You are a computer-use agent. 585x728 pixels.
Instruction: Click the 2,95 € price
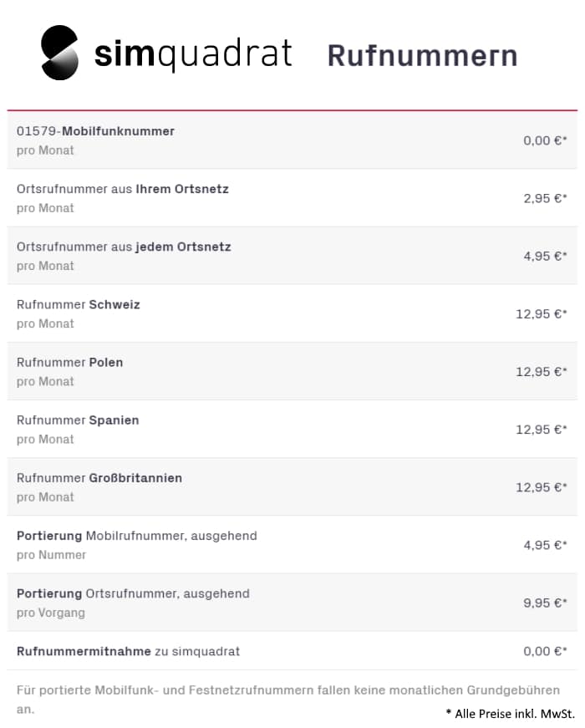[x=545, y=198]
